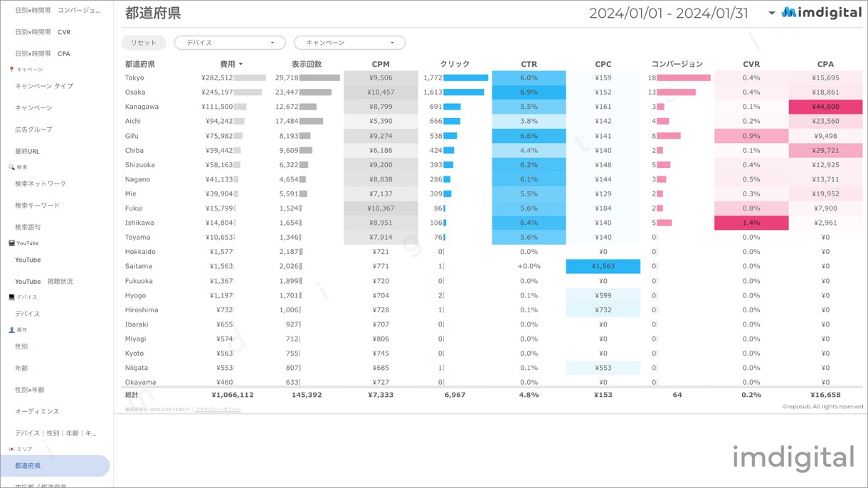Open the プライバシー ポリシー link

[218, 410]
